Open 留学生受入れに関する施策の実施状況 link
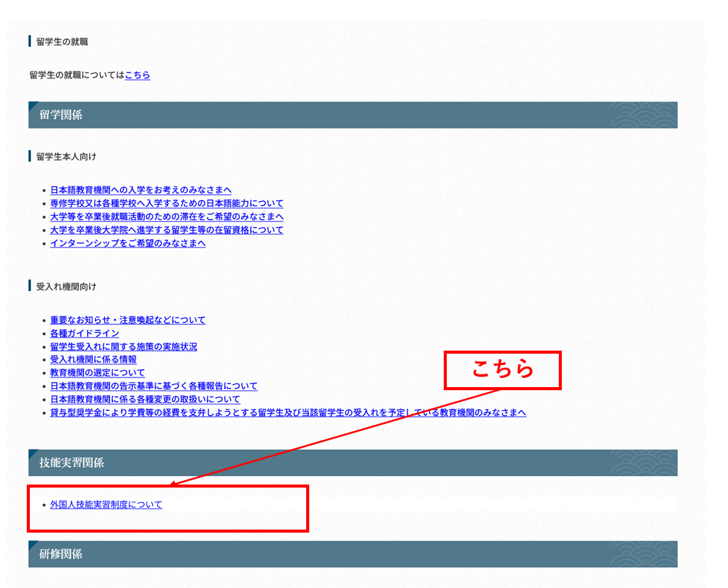This screenshot has width=728, height=588. click(x=124, y=347)
